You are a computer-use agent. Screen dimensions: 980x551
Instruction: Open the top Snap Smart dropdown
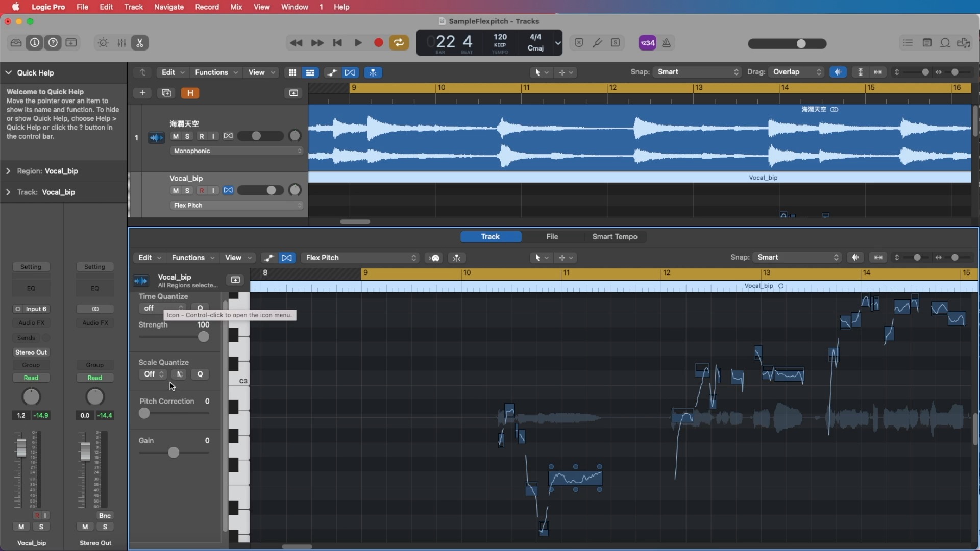pos(697,72)
